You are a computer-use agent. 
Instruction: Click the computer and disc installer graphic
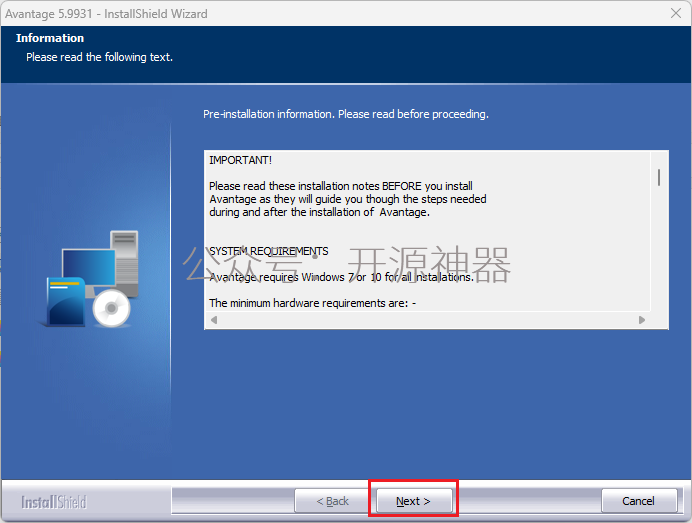[x=91, y=279]
